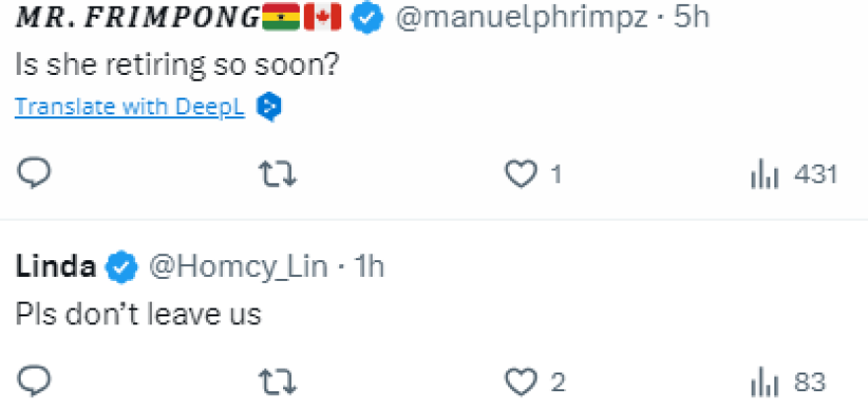Reply to Linda's "Pls don't leave us" tweet
The image size is (868, 410).
(34, 380)
